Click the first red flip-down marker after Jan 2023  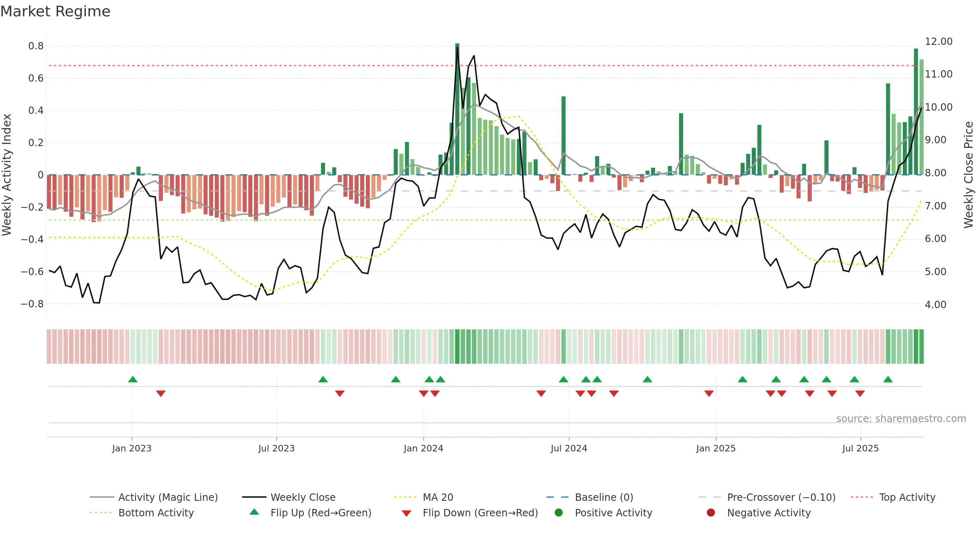(x=161, y=393)
